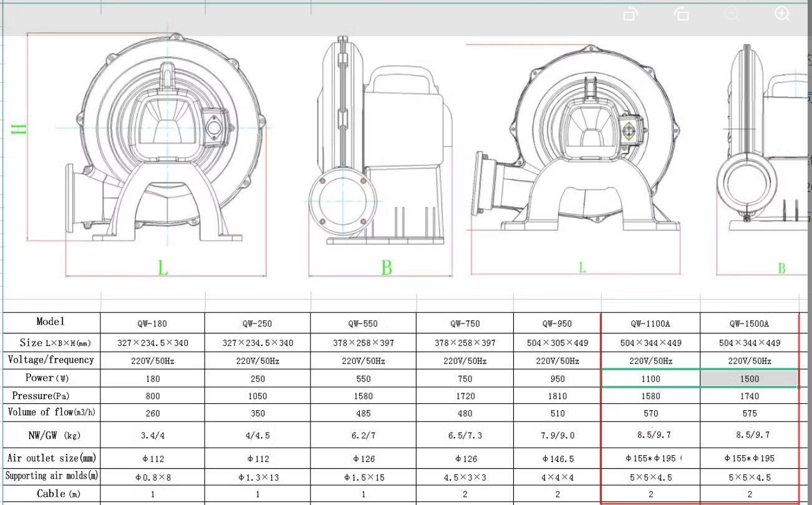The image size is (812, 505).
Task: Click the pressure value 800 cell
Action: [x=152, y=396]
